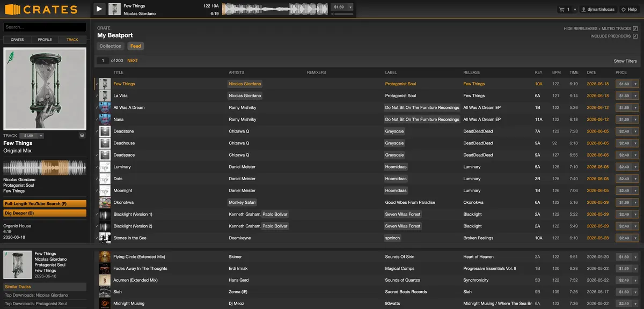Switch to the CRATES sidebar tab
644x309 pixels.
17,40
